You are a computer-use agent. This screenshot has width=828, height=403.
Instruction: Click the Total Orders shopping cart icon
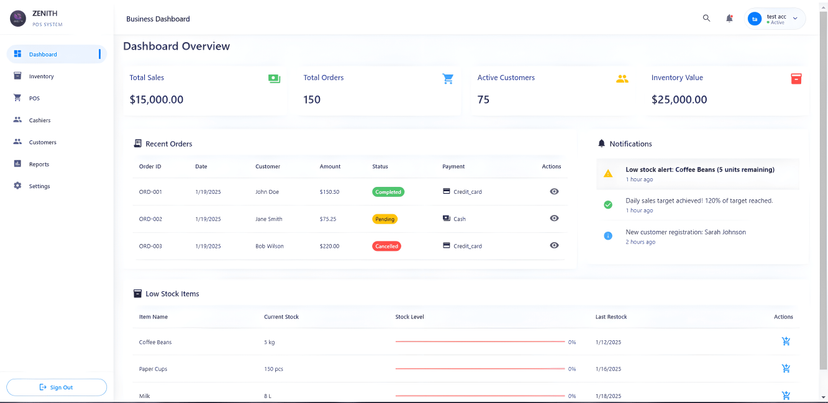(x=448, y=79)
